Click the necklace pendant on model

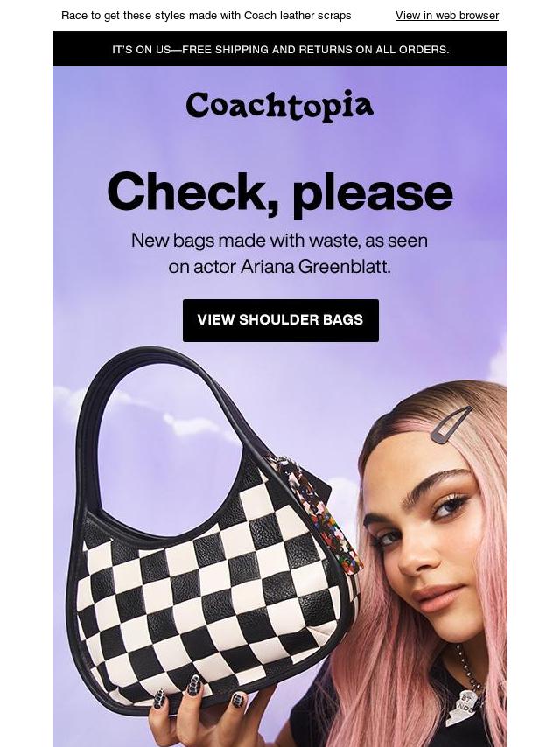pyautogui.click(x=465, y=706)
